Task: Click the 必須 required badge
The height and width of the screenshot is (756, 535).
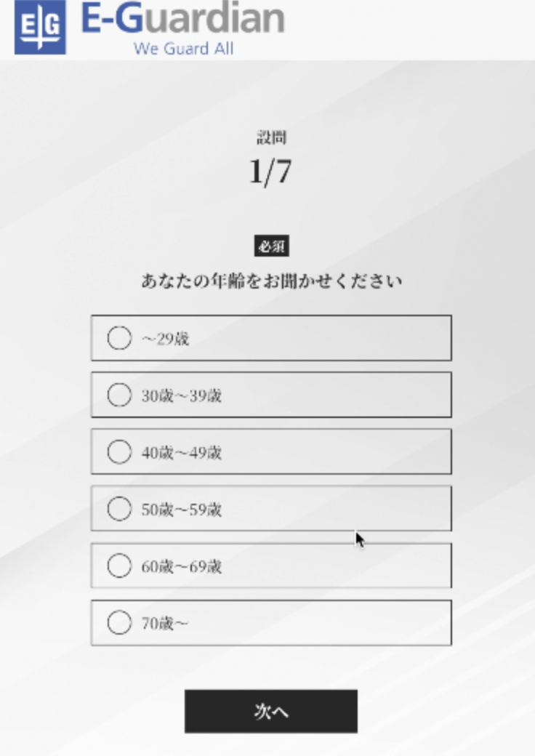Action: click(x=271, y=247)
